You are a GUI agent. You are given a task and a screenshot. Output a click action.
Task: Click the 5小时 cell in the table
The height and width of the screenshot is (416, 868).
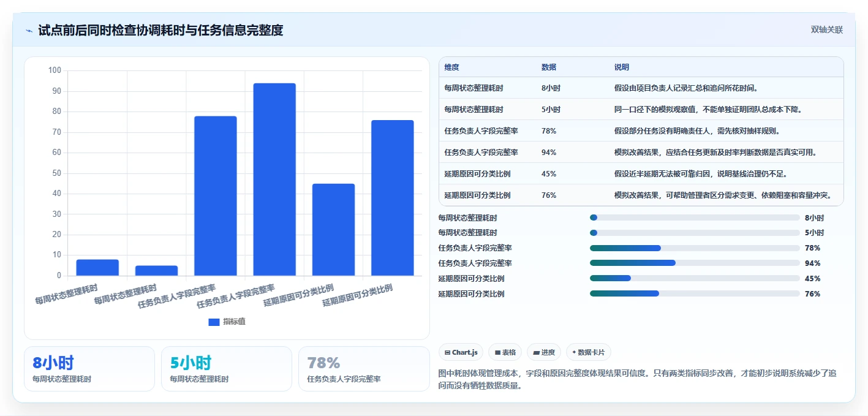click(551, 110)
